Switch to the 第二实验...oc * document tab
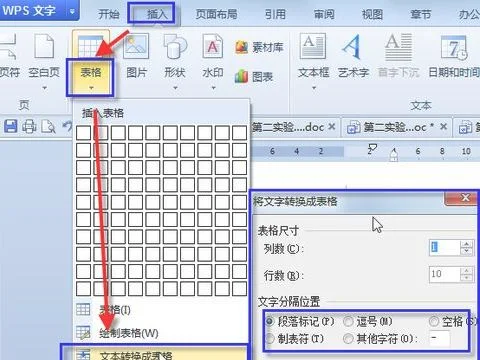480x360 pixels. pos(398,127)
